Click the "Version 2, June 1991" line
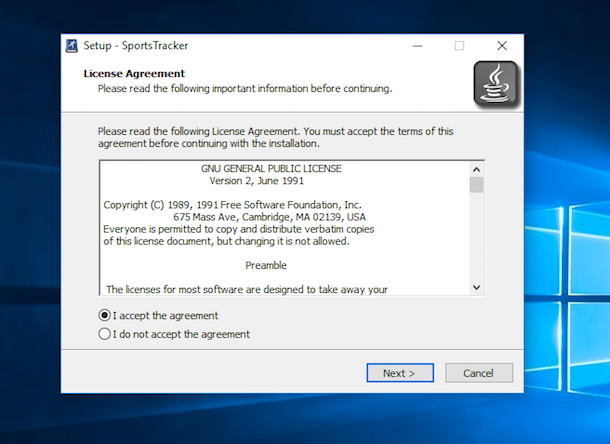The width and height of the screenshot is (610, 444). pyautogui.click(x=256, y=181)
